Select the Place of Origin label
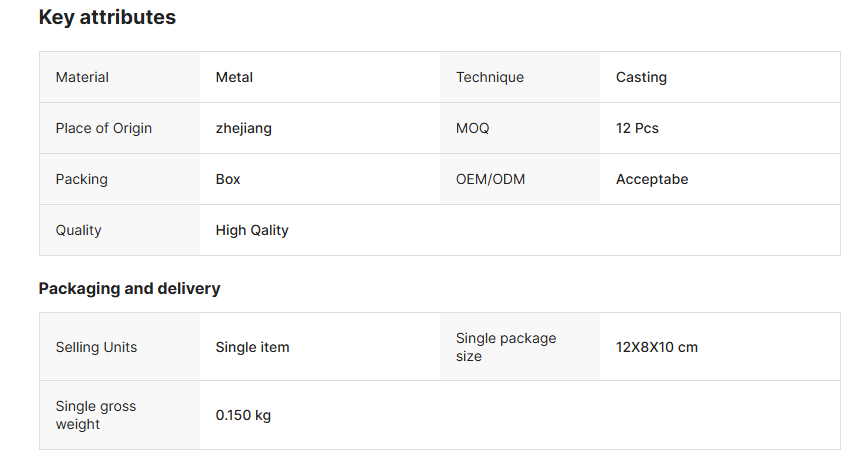The image size is (853, 461). point(104,128)
